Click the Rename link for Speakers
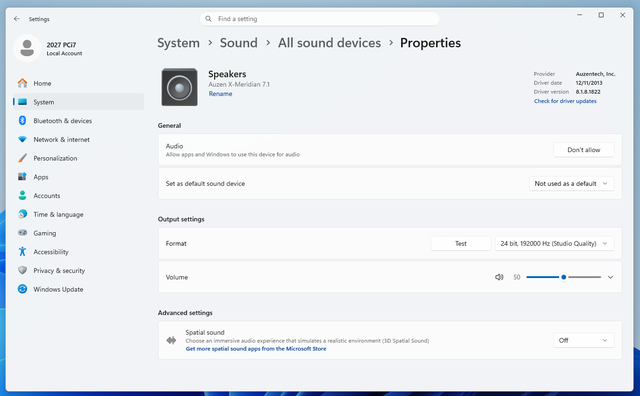640x396 pixels. click(x=220, y=94)
